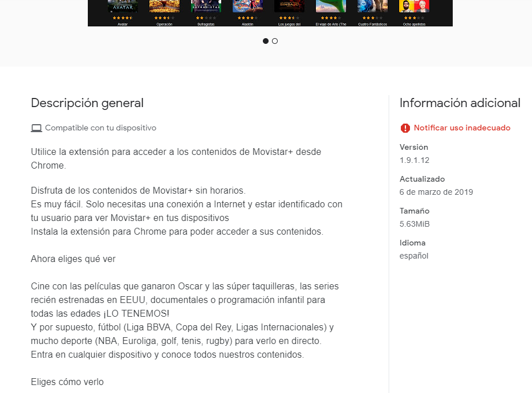Screen dimensions: 532x393
Task: Click the laptop icon next to Compatible con tu dispositivo
Action: [x=35, y=128]
